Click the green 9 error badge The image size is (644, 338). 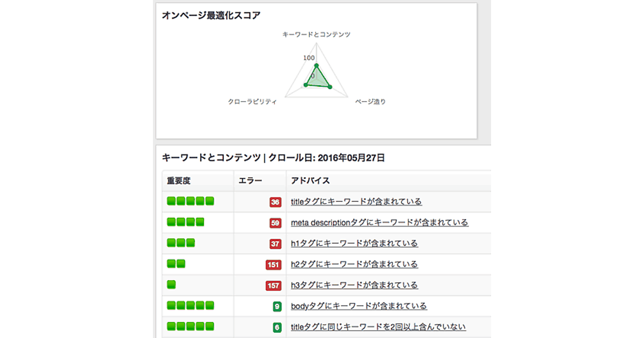point(277,307)
